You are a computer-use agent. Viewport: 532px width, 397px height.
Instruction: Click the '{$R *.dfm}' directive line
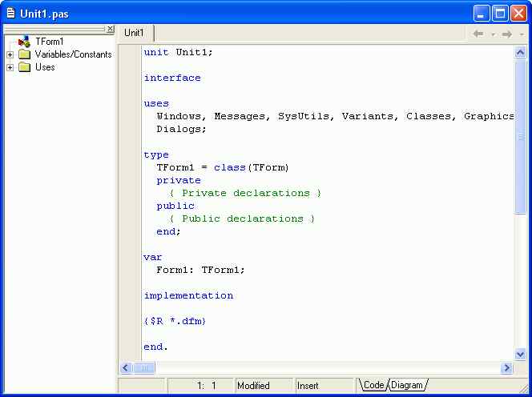(x=175, y=321)
